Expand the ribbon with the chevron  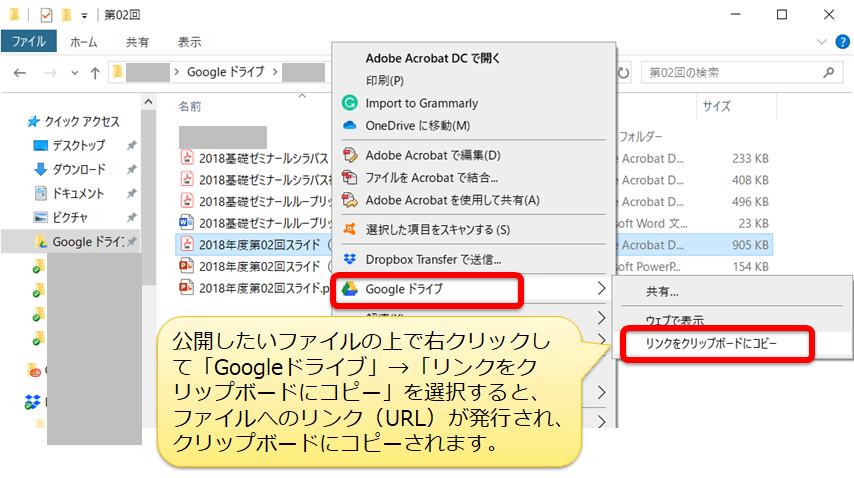tap(822, 42)
